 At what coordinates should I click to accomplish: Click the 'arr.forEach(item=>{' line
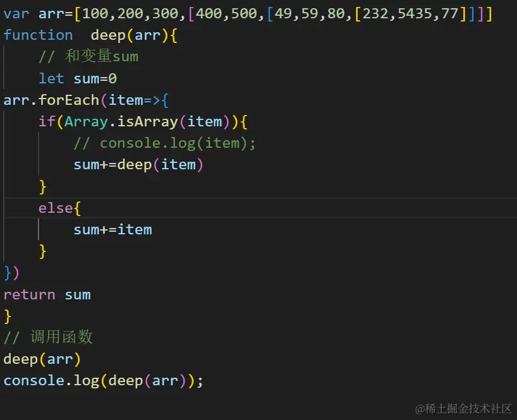(86, 100)
